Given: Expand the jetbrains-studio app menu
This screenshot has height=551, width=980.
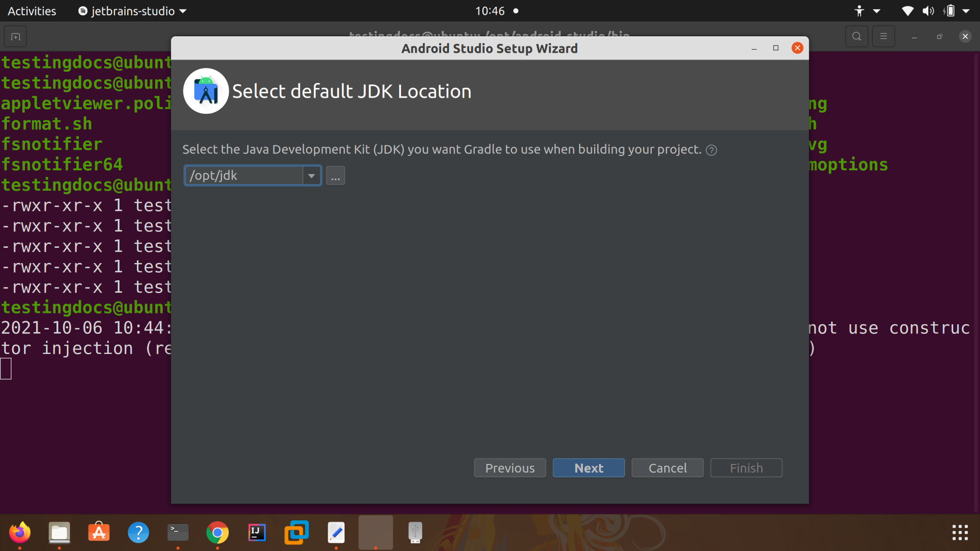Looking at the screenshot, I should pyautogui.click(x=133, y=11).
